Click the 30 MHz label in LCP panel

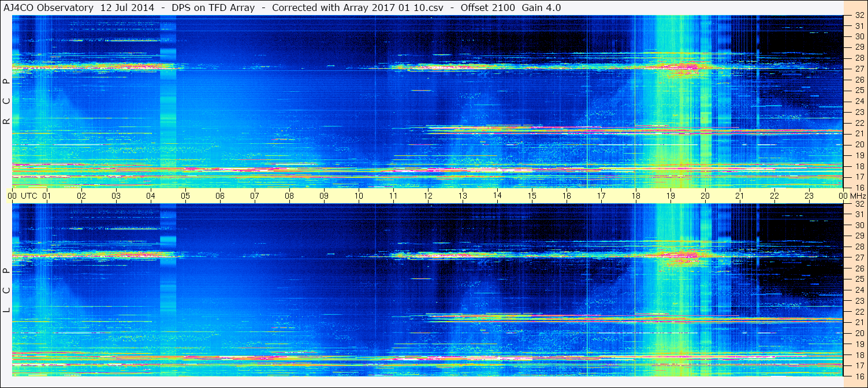click(859, 225)
